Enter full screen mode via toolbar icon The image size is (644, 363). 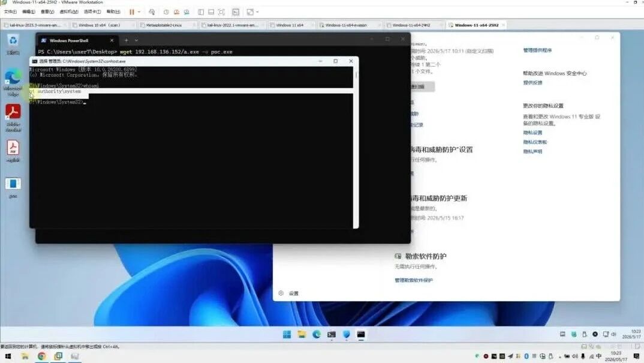tap(221, 12)
